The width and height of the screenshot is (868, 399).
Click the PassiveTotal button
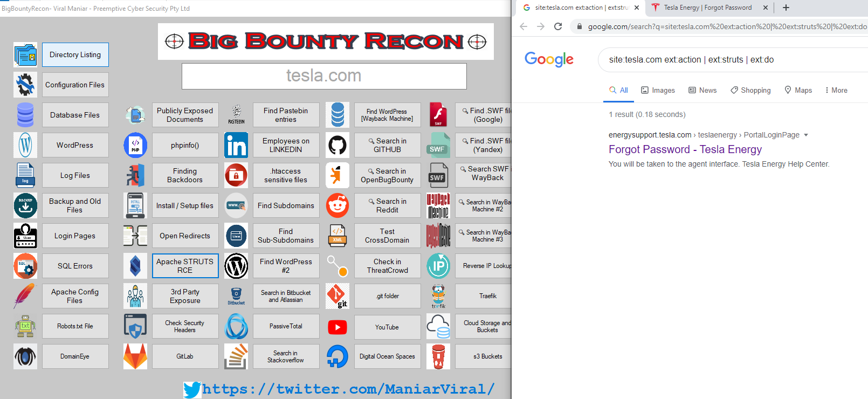point(286,326)
